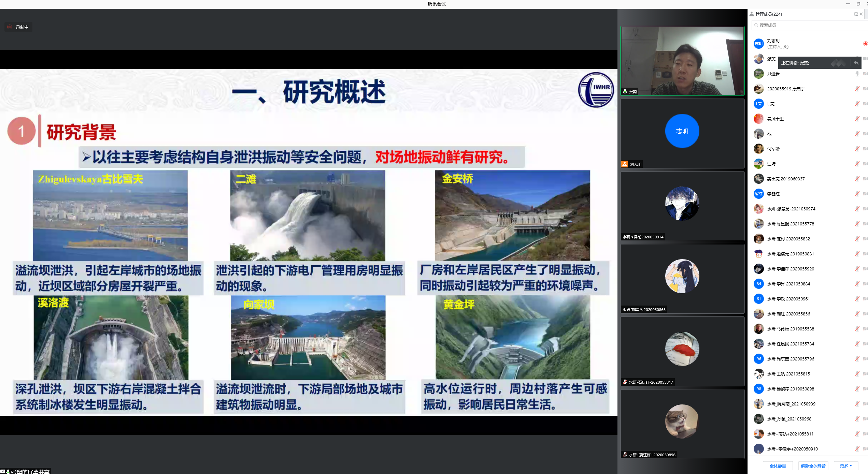The width and height of the screenshot is (868, 474).
Task: Click the search magnifier icon in member search
Action: 756,25
